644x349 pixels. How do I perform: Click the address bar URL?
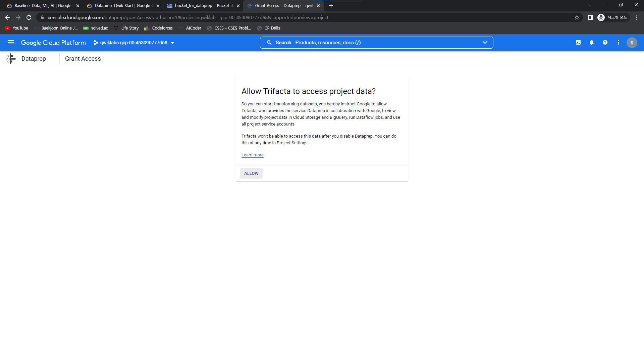click(x=188, y=17)
